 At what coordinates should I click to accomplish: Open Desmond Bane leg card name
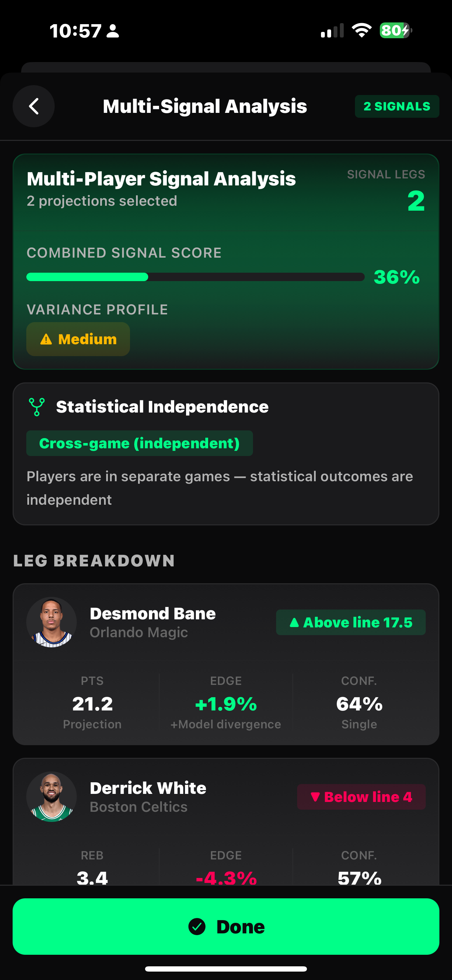152,614
